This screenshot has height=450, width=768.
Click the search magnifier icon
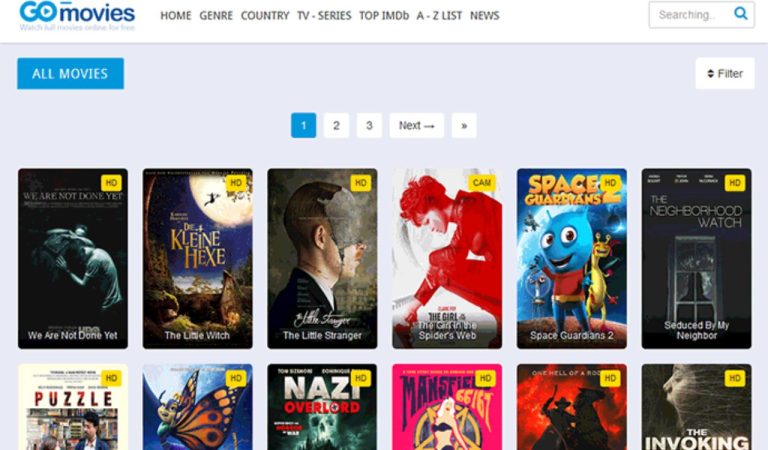[741, 14]
